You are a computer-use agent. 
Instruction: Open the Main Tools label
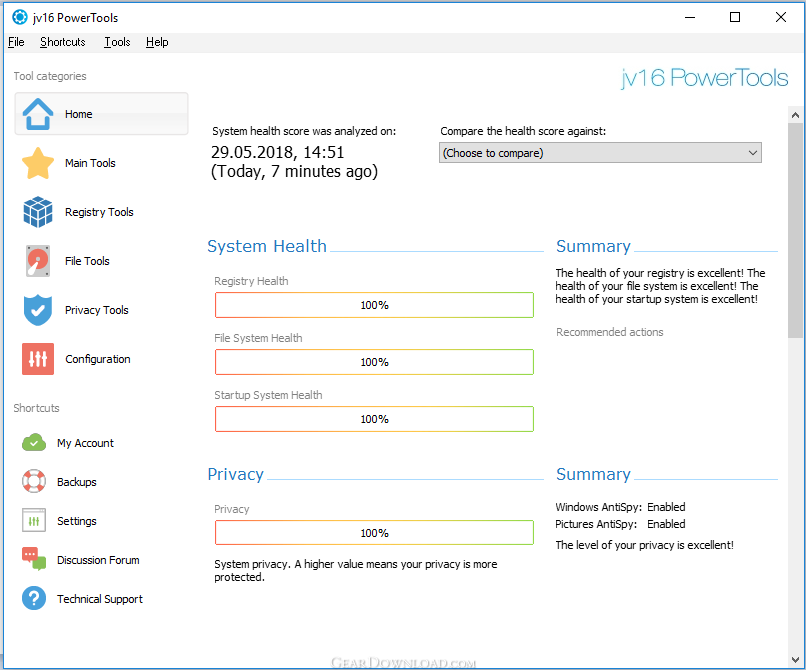point(90,163)
